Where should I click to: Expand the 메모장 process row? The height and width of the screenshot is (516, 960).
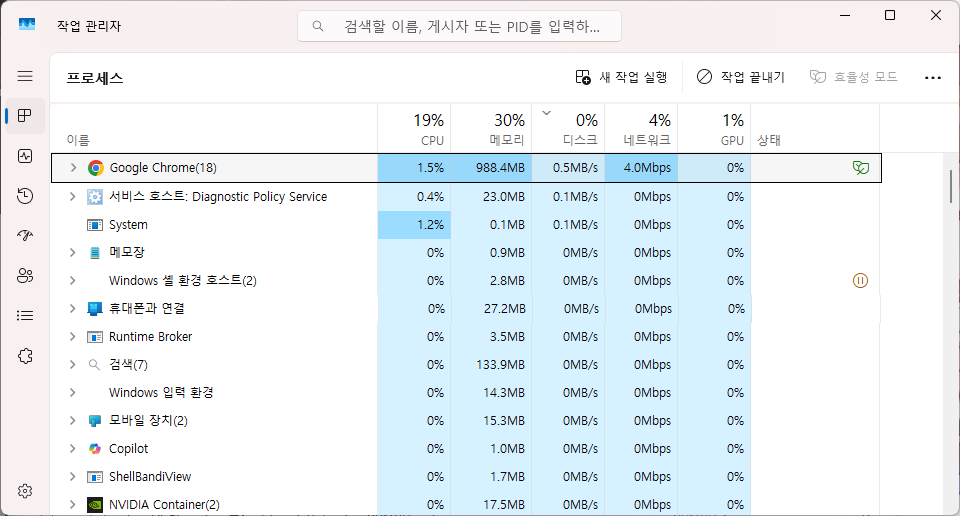click(72, 252)
